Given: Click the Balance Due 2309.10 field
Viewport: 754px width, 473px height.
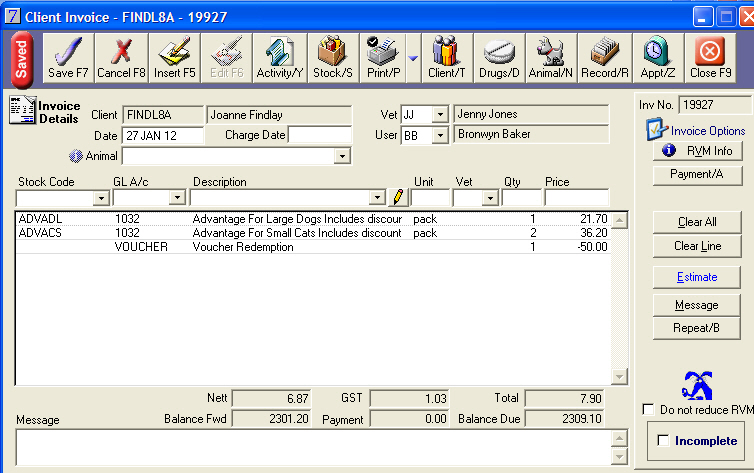Looking at the screenshot, I should click(564, 419).
